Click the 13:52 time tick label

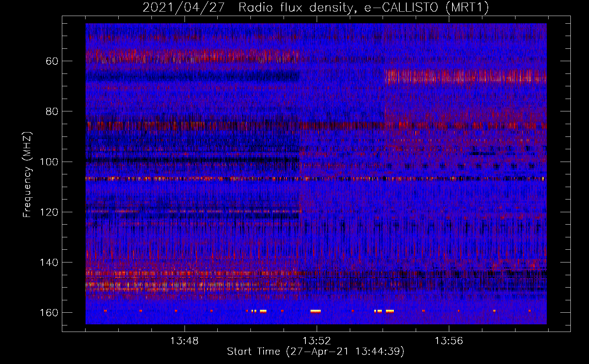(317, 341)
